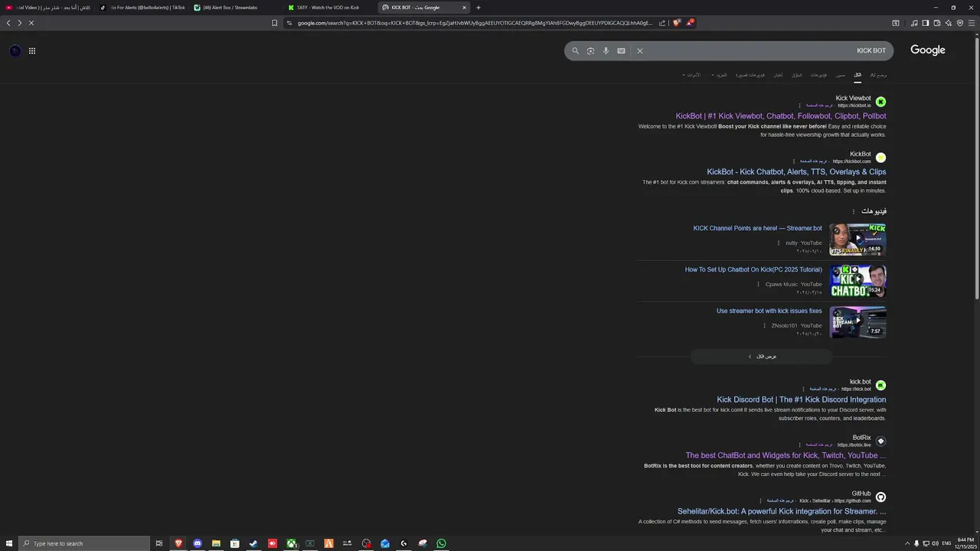Open options menu for Cpaws Music video
Screen dimensions: 980x551
click(x=759, y=285)
